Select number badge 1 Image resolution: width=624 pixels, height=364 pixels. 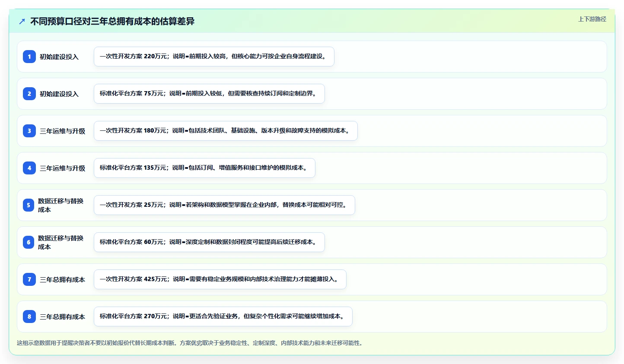tap(29, 57)
